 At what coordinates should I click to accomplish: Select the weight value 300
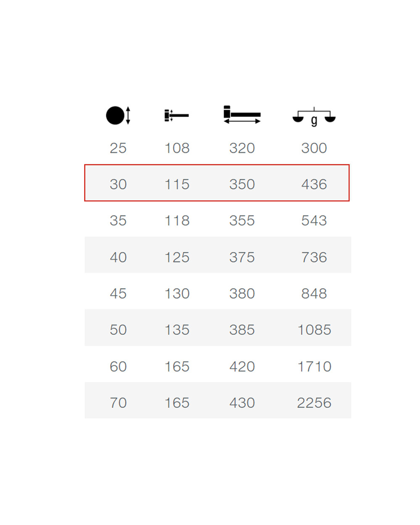click(314, 148)
